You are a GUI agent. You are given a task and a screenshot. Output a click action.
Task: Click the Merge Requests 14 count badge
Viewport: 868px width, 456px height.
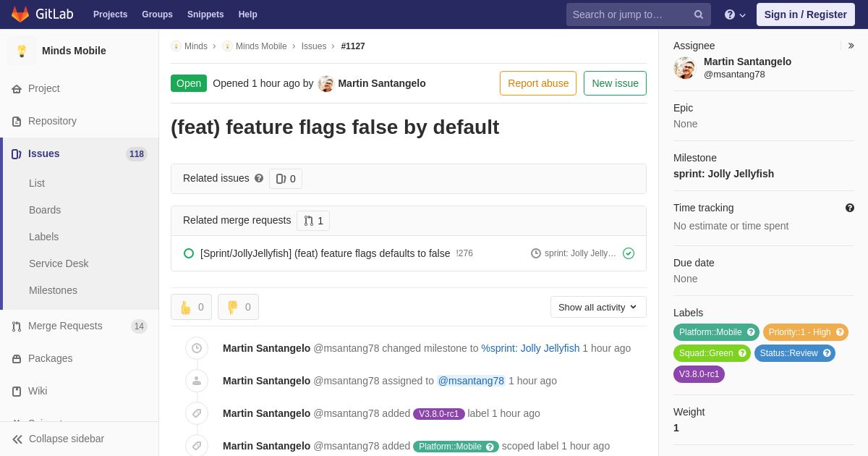pos(139,326)
